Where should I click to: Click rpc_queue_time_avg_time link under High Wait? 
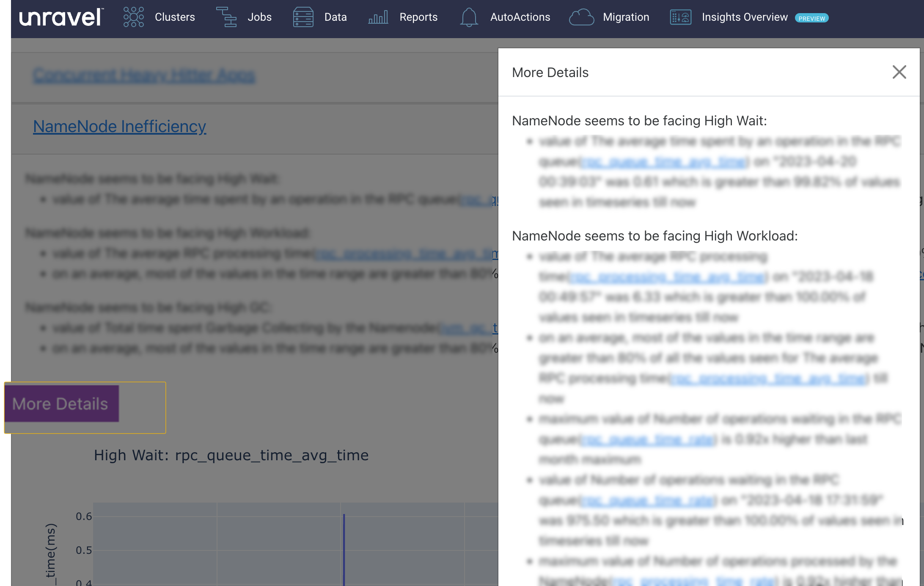pos(663,162)
